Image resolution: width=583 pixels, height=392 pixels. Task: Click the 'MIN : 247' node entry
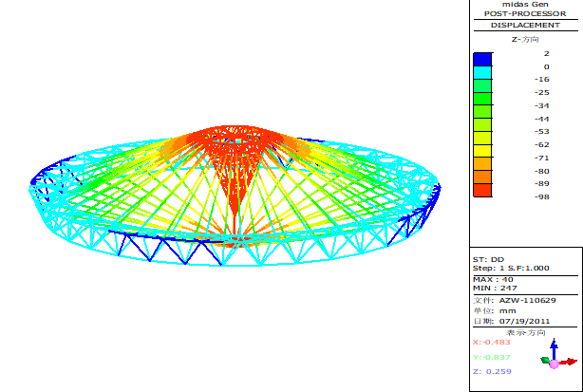(495, 288)
